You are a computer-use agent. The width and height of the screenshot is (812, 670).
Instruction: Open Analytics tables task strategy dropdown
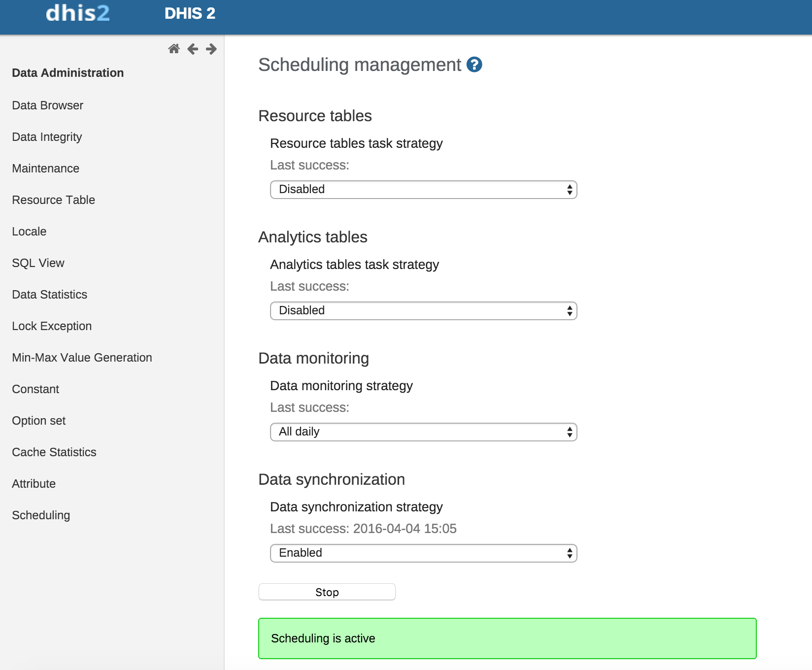(x=423, y=311)
